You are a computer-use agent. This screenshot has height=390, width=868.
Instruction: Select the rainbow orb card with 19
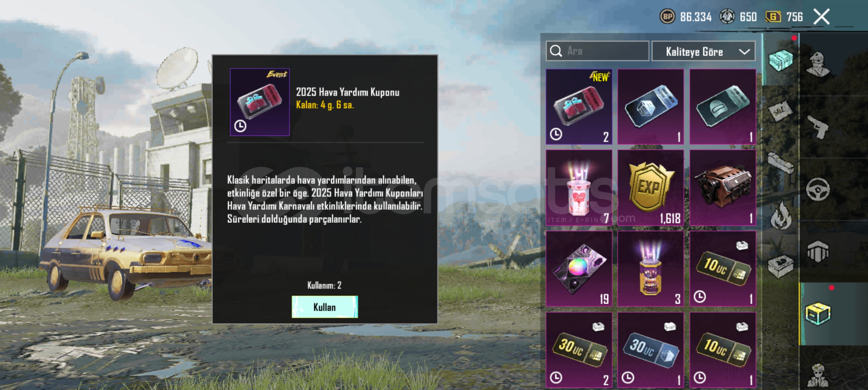click(579, 269)
